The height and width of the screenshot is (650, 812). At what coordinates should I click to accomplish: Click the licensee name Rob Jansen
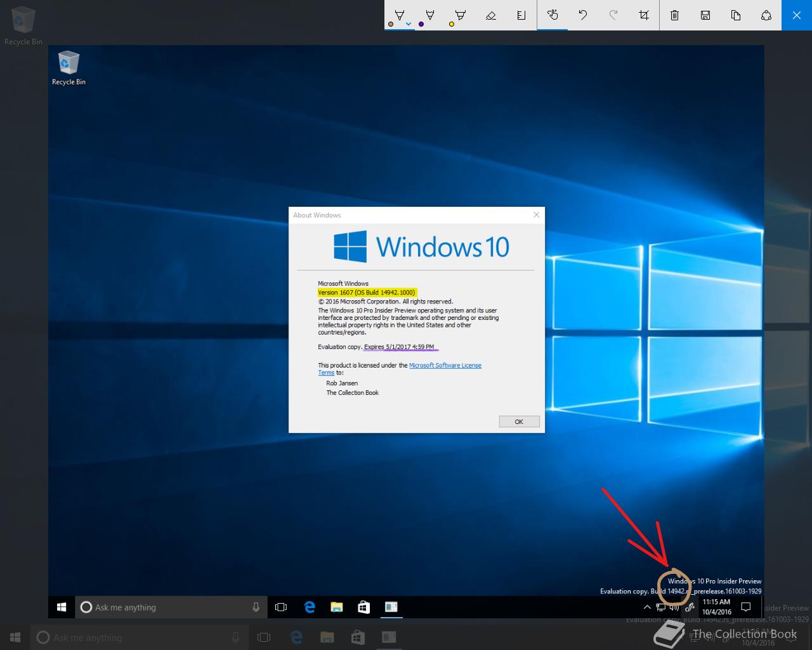click(x=342, y=383)
